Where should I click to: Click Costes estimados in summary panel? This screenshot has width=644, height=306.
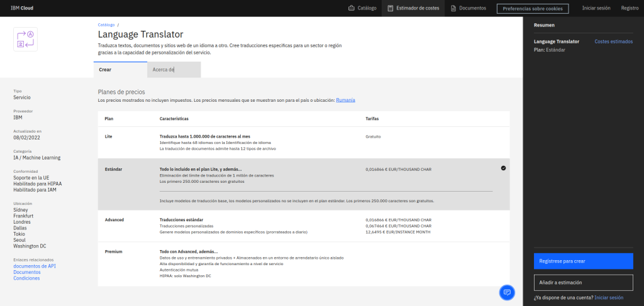[x=614, y=41]
